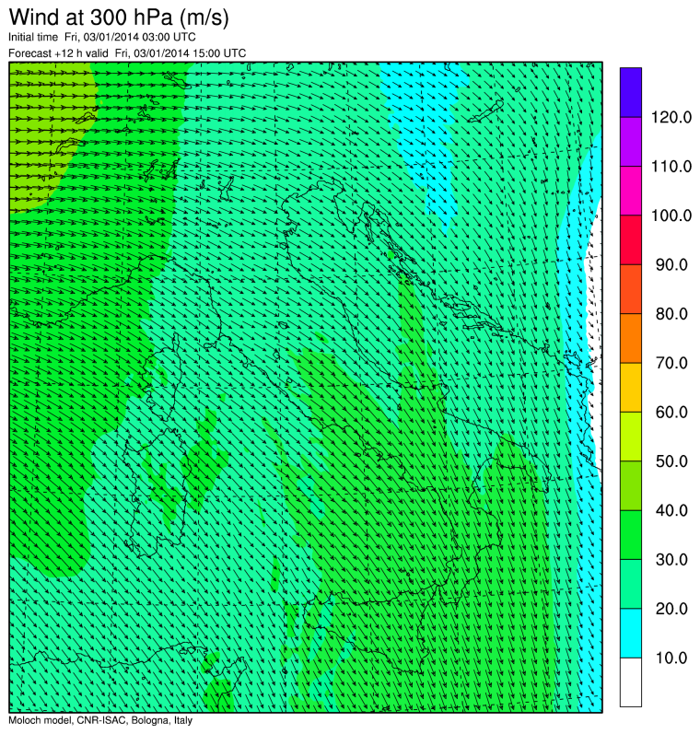Click the orange 70-80 legend band

pyautogui.click(x=631, y=338)
